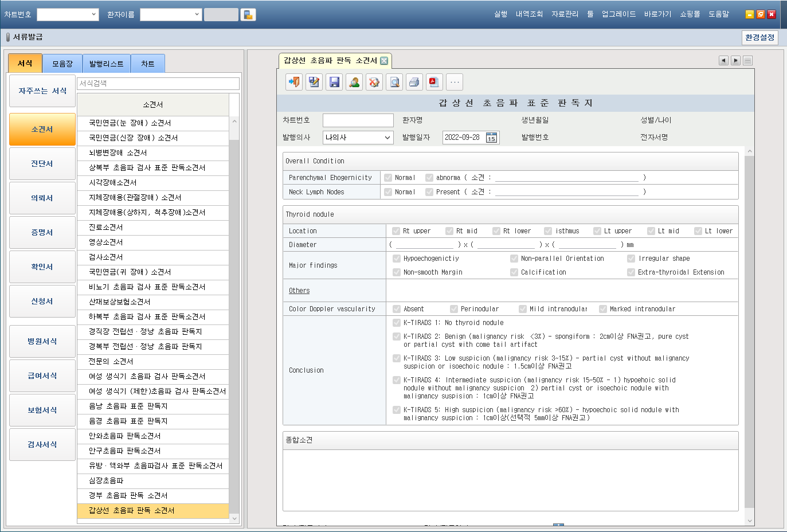Viewport: 787px width, 532px height.
Task: Export form using the PDF icon
Action: [434, 82]
